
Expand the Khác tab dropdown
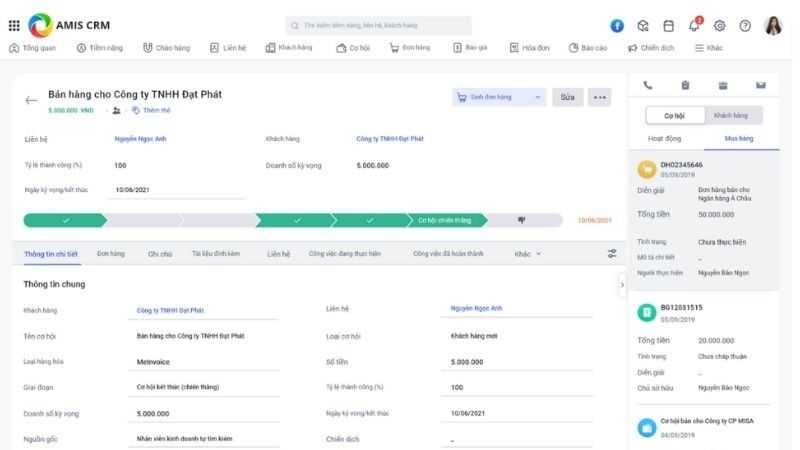tap(528, 254)
